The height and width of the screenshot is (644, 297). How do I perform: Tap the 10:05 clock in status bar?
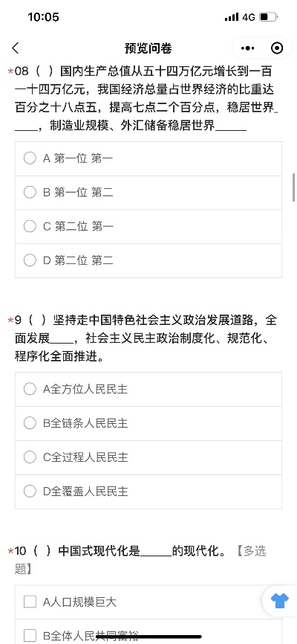coord(44,17)
